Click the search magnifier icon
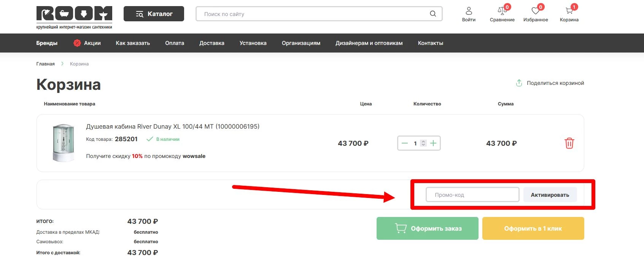The image size is (644, 263). (x=433, y=14)
